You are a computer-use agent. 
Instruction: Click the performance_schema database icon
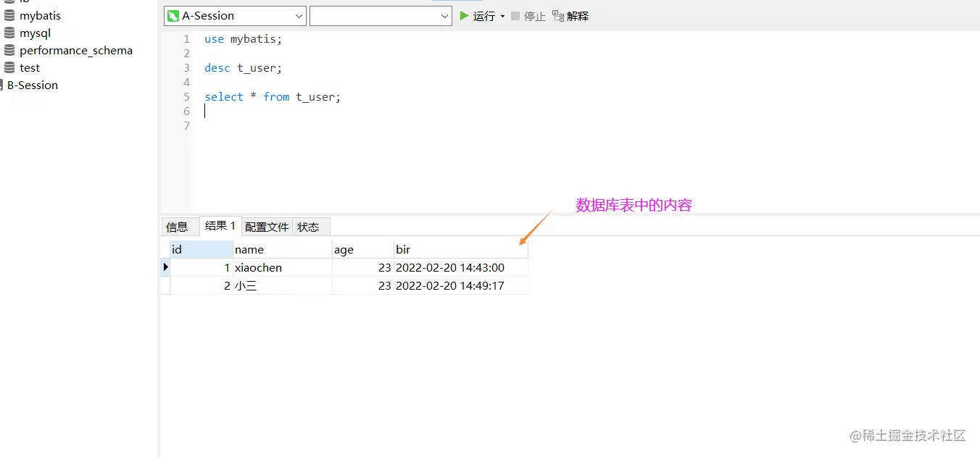tap(9, 50)
